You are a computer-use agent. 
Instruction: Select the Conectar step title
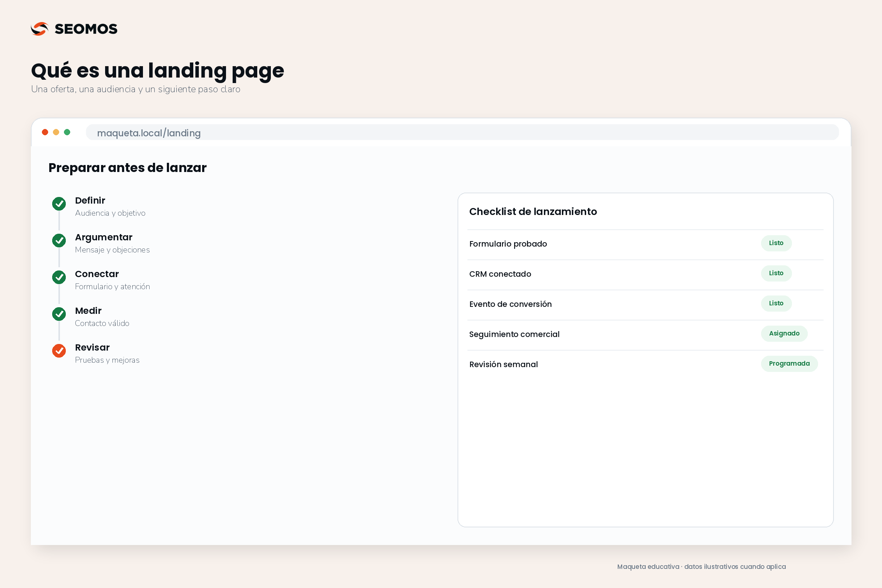pos(97,274)
